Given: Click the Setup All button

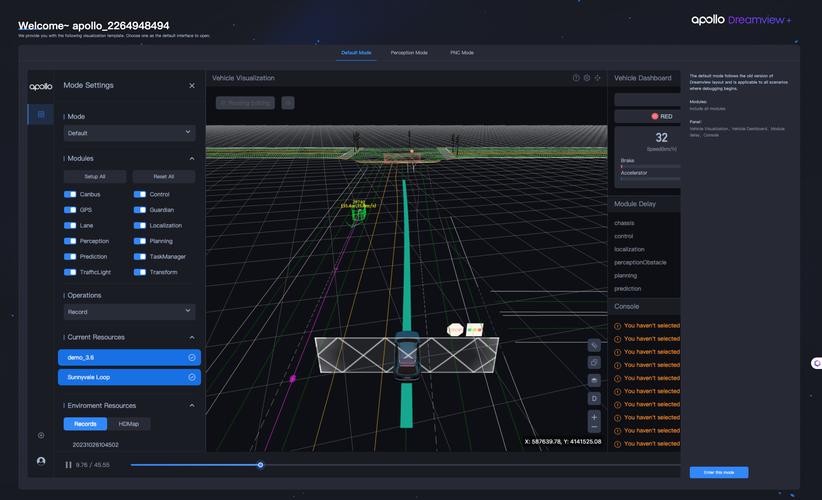Looking at the screenshot, I should pos(95,177).
